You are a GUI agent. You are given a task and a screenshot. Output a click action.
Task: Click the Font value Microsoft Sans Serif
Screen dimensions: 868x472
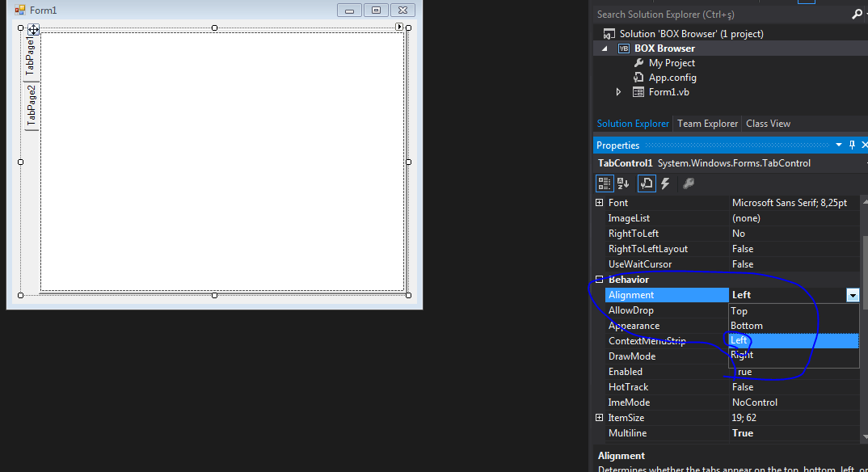coord(790,203)
